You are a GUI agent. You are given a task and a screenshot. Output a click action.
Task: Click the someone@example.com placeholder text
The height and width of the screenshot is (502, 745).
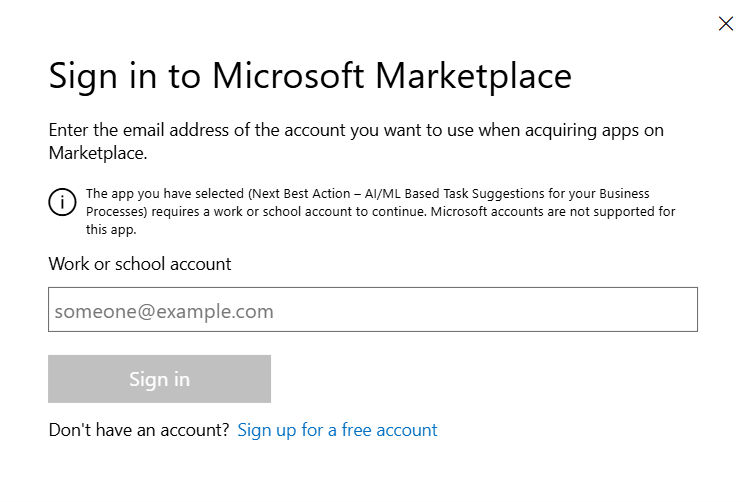click(x=164, y=311)
